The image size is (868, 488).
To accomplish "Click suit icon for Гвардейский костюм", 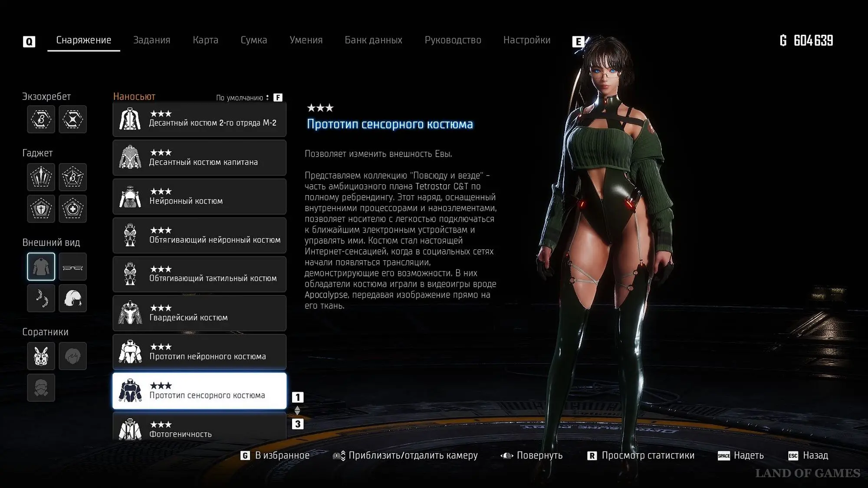I will tap(130, 313).
